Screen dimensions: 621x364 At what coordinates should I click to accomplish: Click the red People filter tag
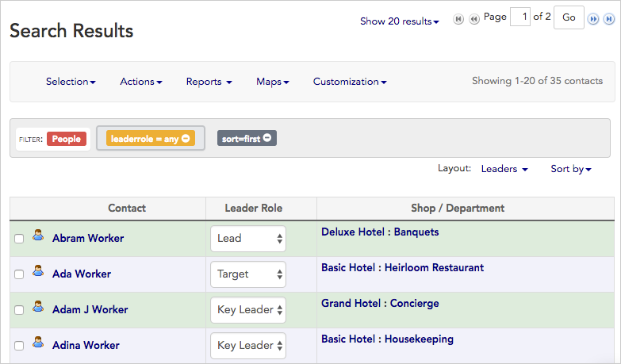pyautogui.click(x=67, y=139)
